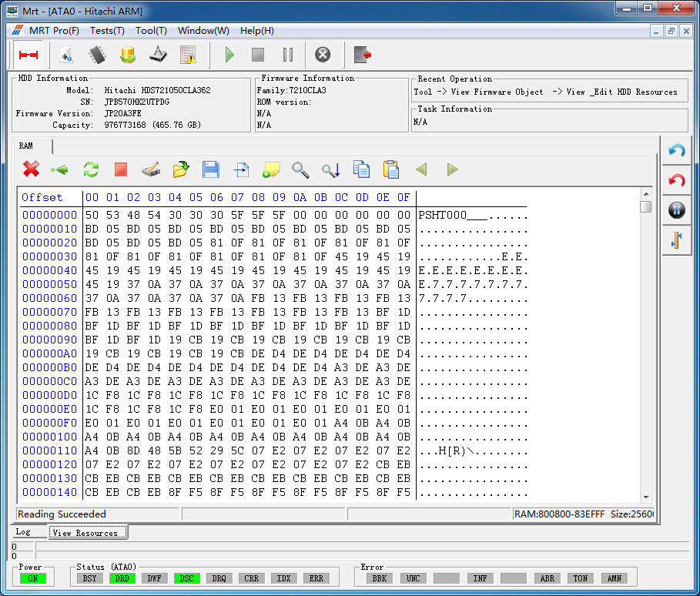Viewport: 700px width, 596px height.
Task: Click the chip icon in main toolbar
Action: coord(97,55)
